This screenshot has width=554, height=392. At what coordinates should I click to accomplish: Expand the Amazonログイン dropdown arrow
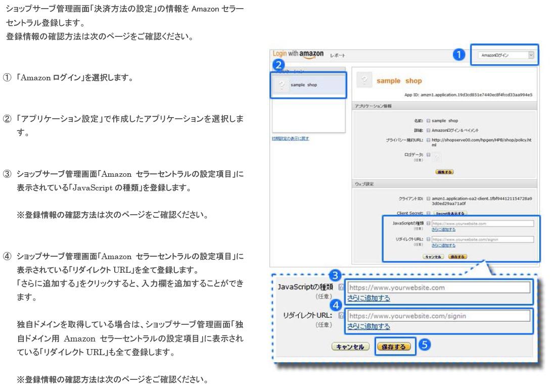coord(531,55)
